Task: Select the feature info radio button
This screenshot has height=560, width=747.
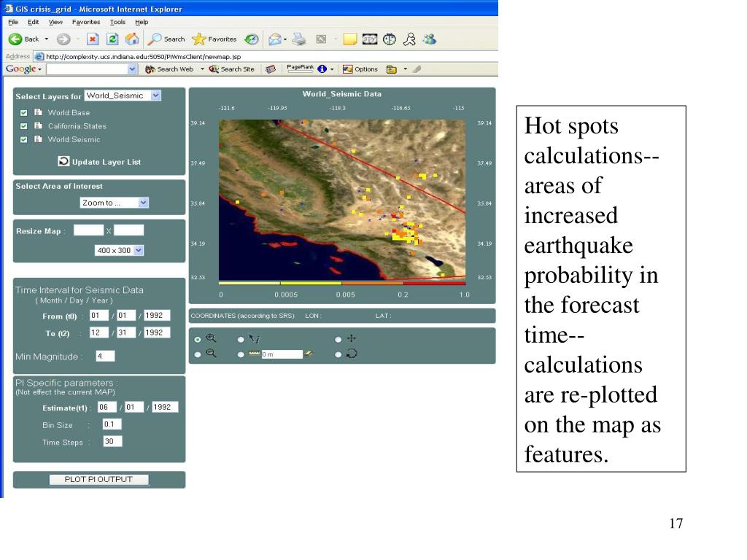Action: click(241, 340)
